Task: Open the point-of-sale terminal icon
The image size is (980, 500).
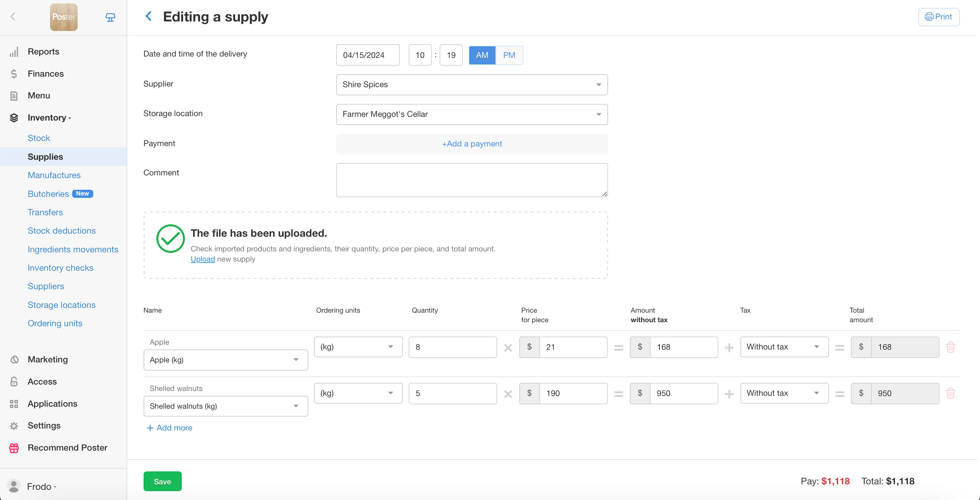Action: 110,17
